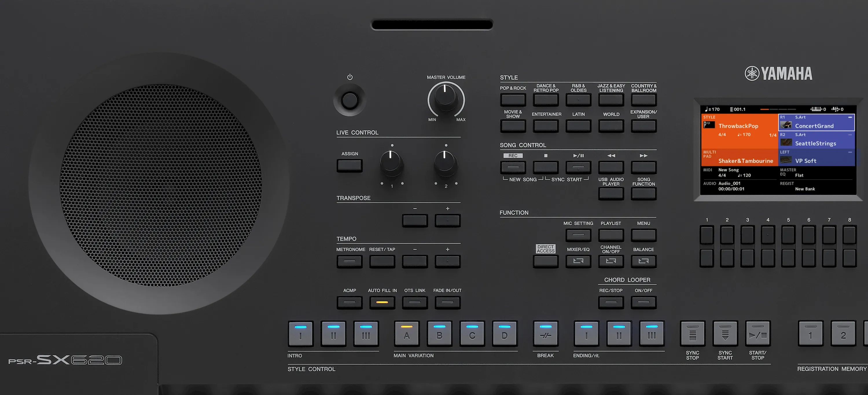Open the USB Audio Player
Screen dimensions: 868x395
pos(611,194)
